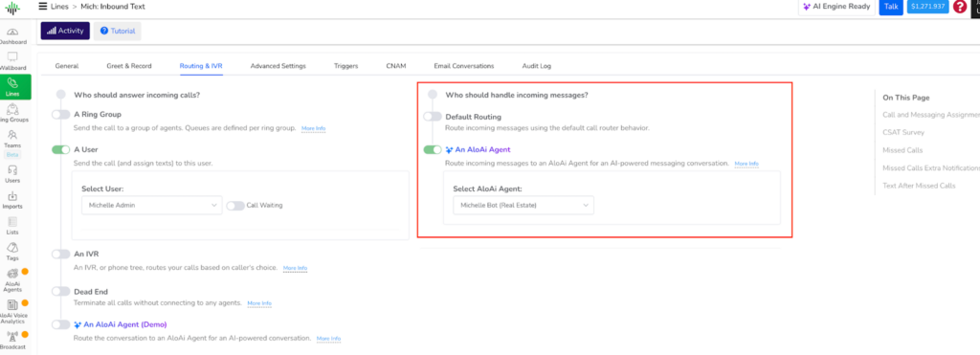Click Lines breadcrumb link

[x=58, y=7]
